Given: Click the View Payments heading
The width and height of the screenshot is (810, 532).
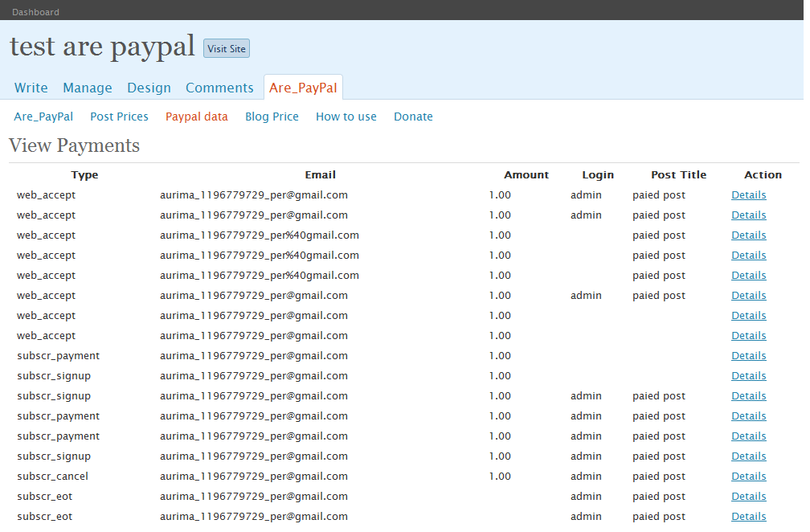Looking at the screenshot, I should tap(75, 145).
